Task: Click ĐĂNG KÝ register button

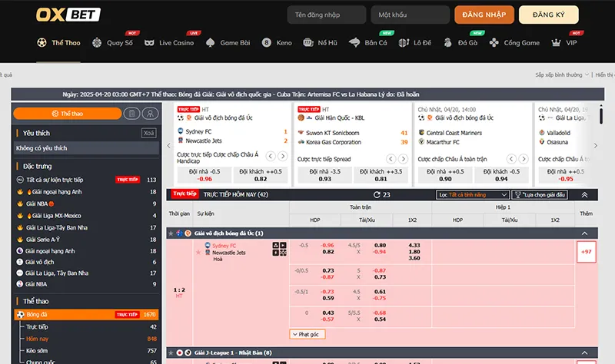Action: tap(548, 15)
